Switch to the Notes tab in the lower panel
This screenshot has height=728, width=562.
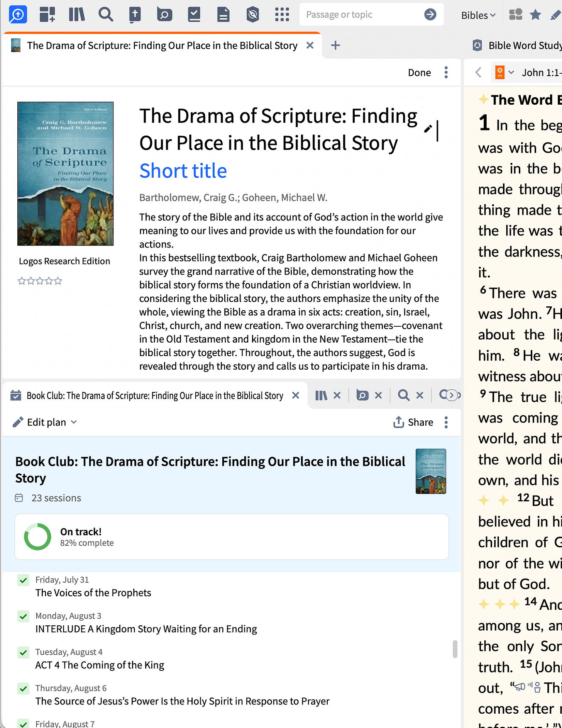click(362, 395)
